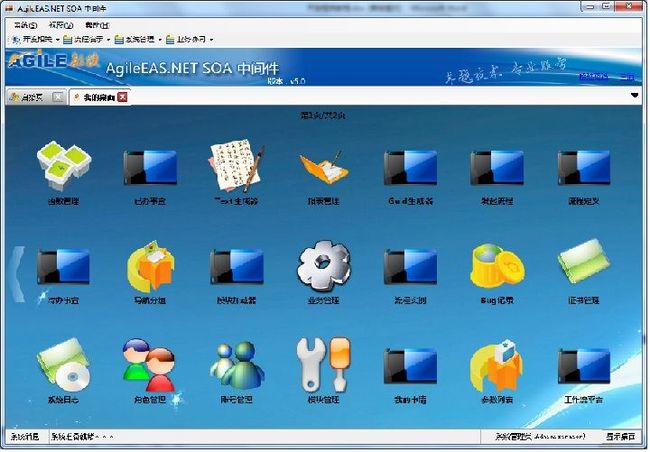The image size is (650, 452).
Task: Open the 待办事宜 desktop icon
Action: [63, 267]
